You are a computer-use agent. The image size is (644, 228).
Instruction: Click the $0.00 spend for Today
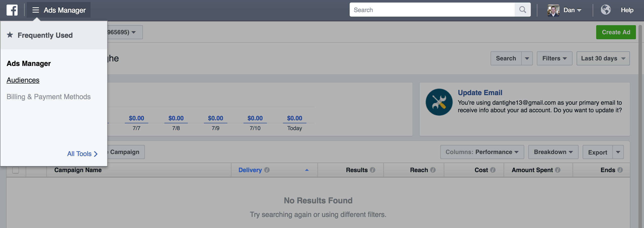click(294, 118)
